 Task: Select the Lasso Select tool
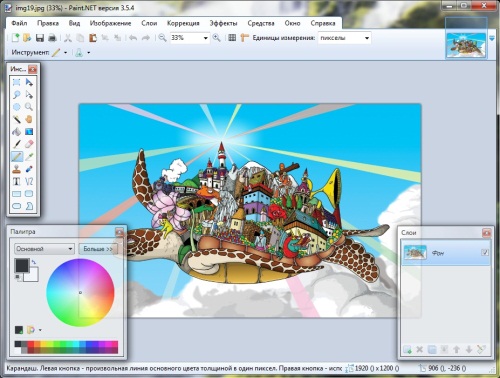(x=17, y=95)
